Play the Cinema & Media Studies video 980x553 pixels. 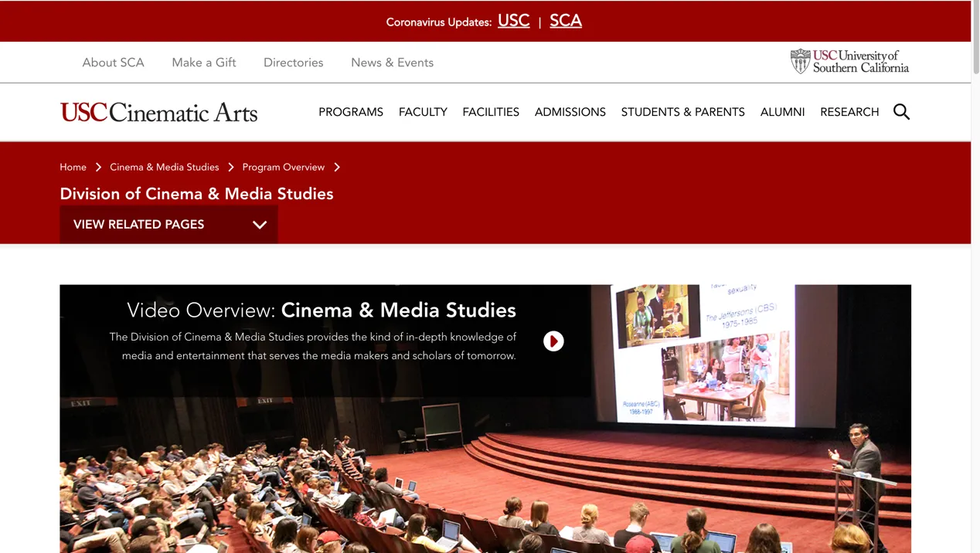point(553,341)
